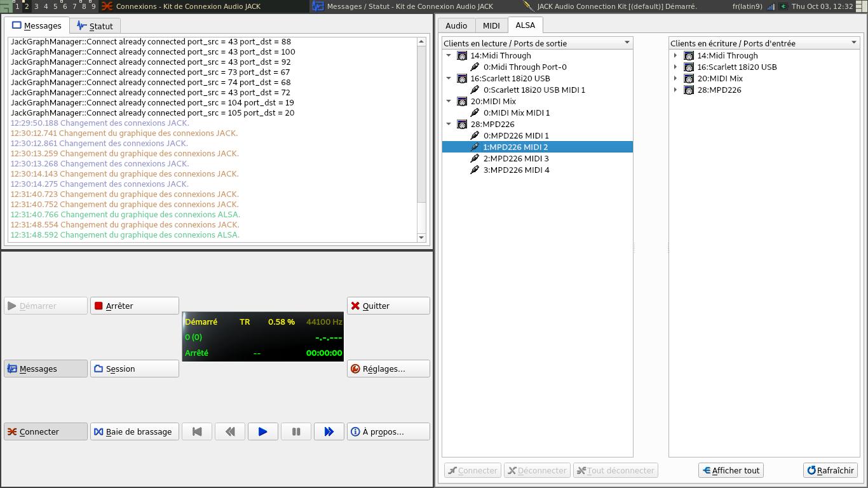Collapse the 28:MPD226 output client
This screenshot has height=488, width=868.
point(449,124)
